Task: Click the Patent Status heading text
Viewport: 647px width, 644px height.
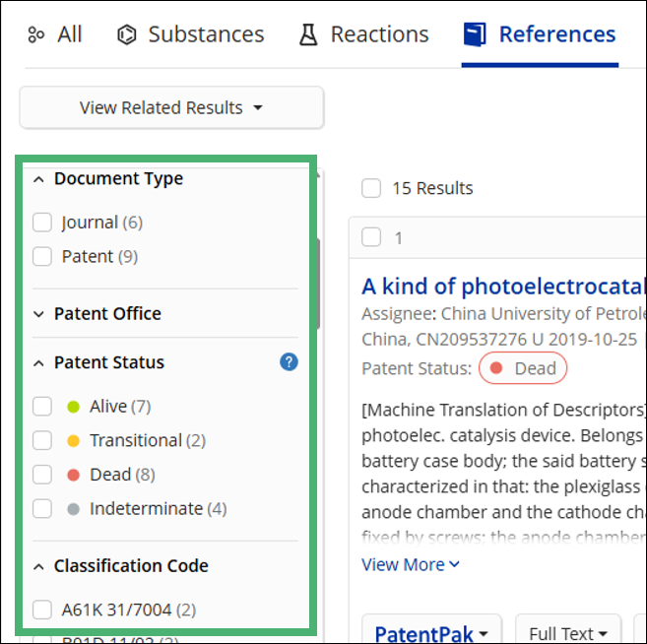Action: coord(109,362)
